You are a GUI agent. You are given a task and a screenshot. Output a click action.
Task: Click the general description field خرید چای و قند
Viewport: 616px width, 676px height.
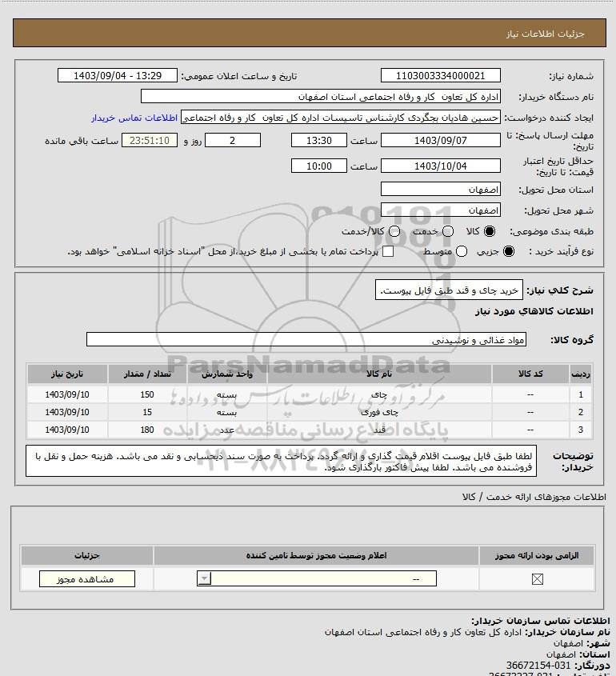[x=449, y=290]
